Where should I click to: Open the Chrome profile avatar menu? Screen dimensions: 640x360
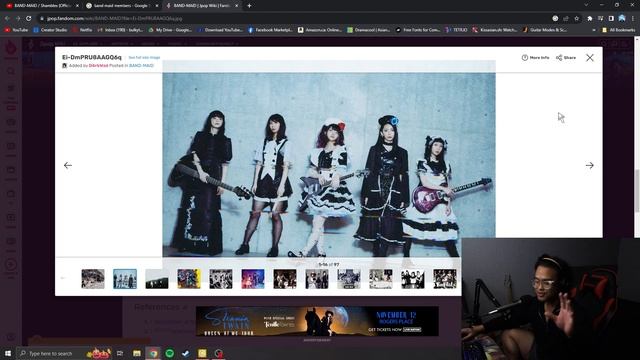(x=622, y=18)
